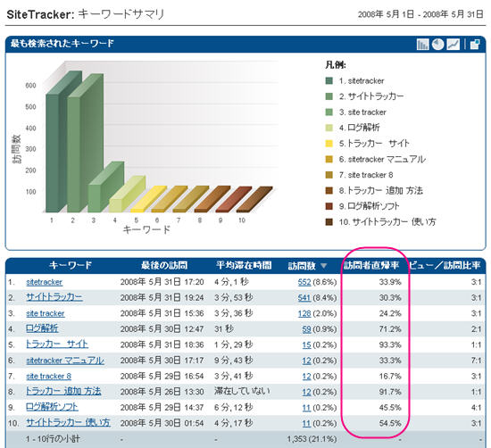Click the 7:1 view ratio cell

pyautogui.click(x=476, y=361)
